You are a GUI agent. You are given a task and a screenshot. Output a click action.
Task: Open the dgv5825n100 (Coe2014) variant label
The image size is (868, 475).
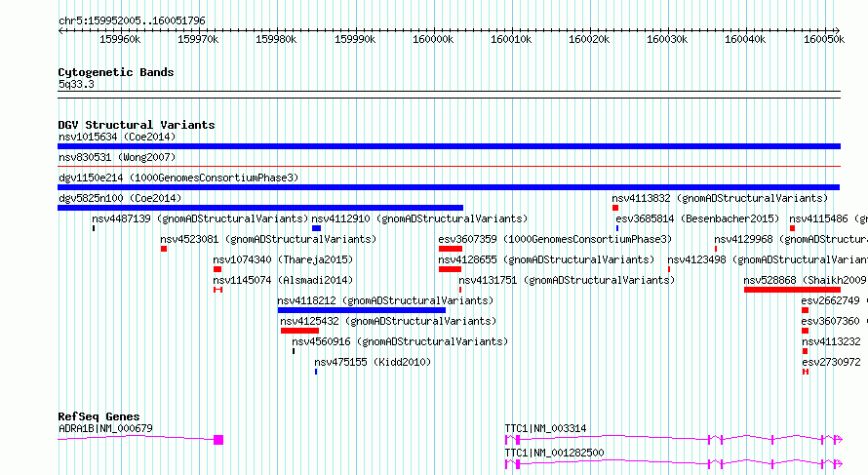pos(120,198)
